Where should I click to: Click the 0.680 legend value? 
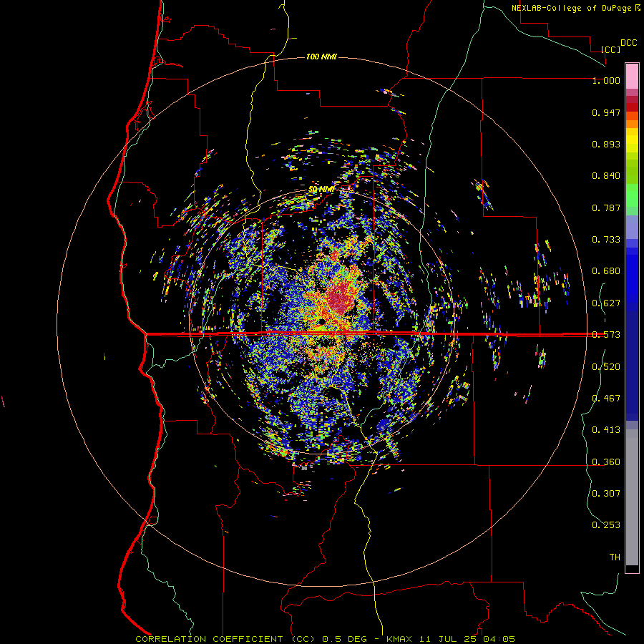tap(606, 271)
